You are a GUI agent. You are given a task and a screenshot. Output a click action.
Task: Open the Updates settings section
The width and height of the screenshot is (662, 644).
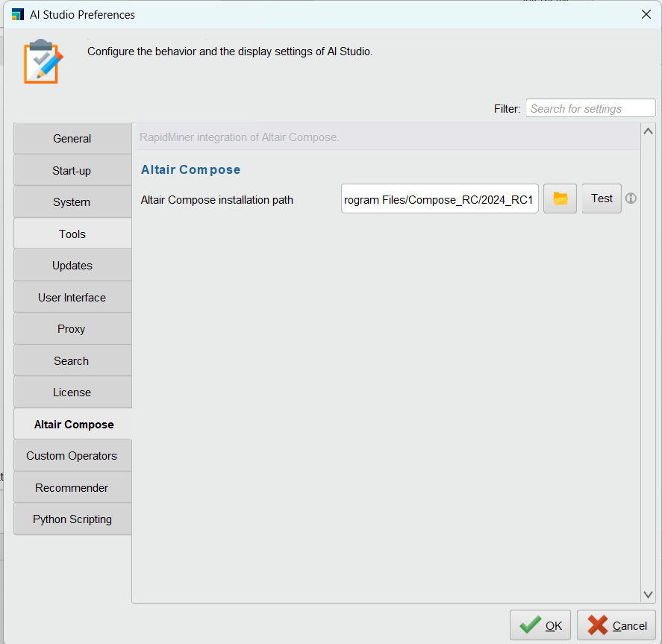(72, 265)
